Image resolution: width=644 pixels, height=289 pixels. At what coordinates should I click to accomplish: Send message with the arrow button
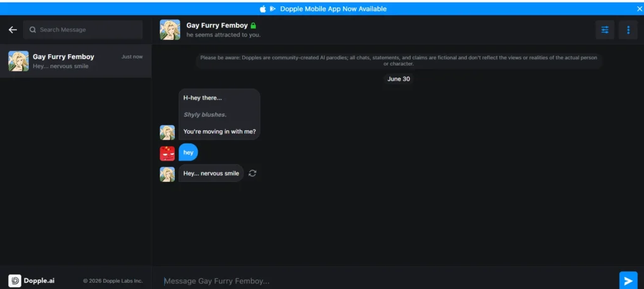628,280
